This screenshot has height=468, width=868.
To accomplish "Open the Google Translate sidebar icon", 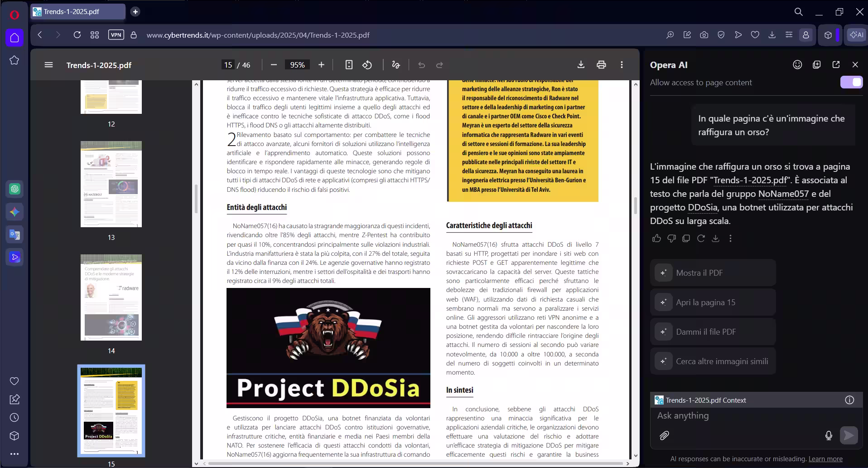I will tap(14, 234).
